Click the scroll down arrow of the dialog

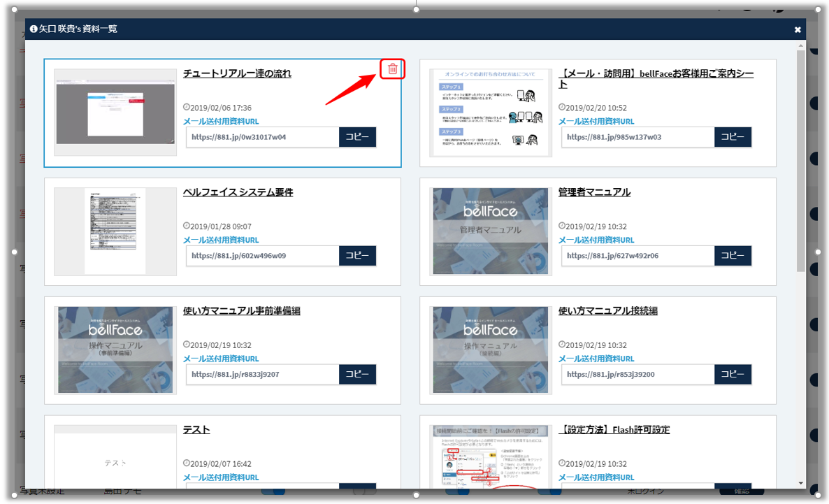pyautogui.click(x=800, y=483)
